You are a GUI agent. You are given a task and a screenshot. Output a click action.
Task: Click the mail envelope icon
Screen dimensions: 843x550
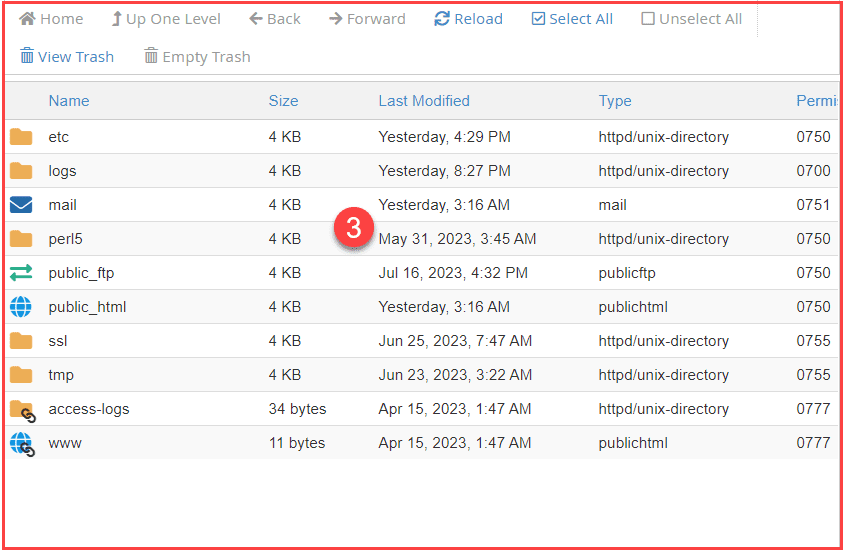(x=21, y=205)
